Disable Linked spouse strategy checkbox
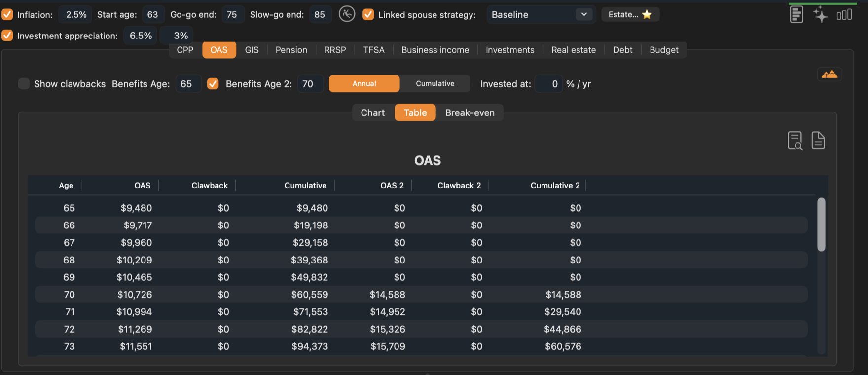The image size is (868, 375). click(368, 14)
